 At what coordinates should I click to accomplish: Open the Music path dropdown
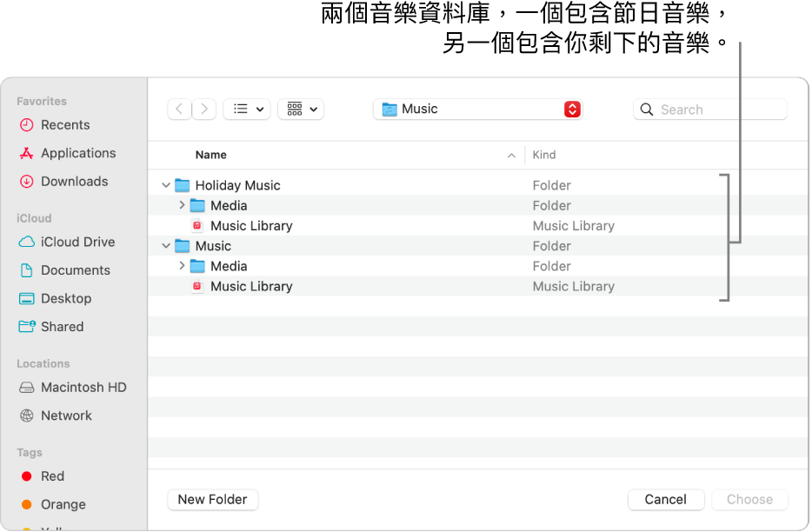[477, 109]
